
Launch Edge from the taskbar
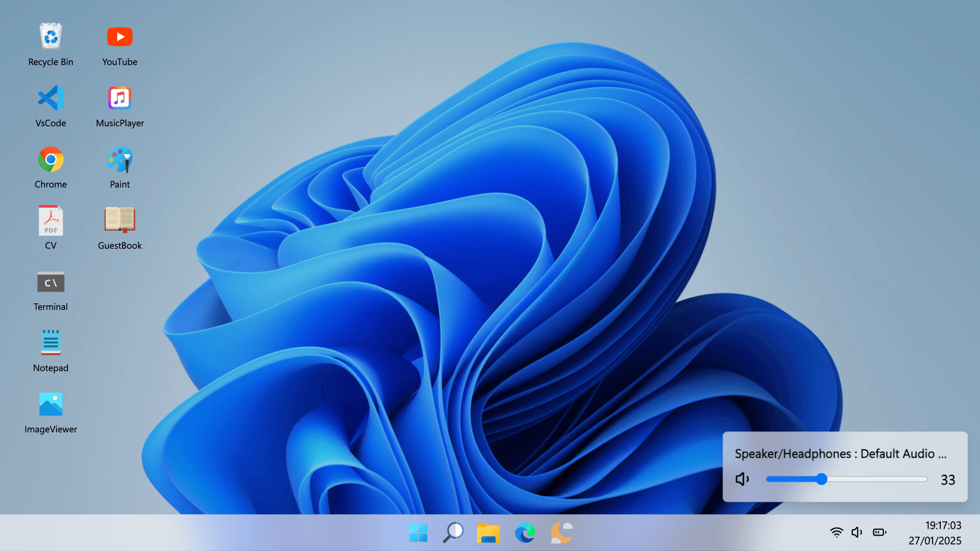pyautogui.click(x=525, y=532)
